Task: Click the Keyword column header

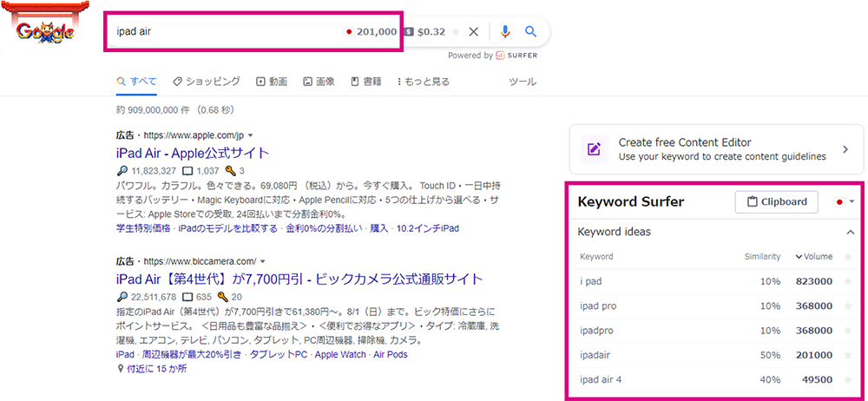Action: 597,256
